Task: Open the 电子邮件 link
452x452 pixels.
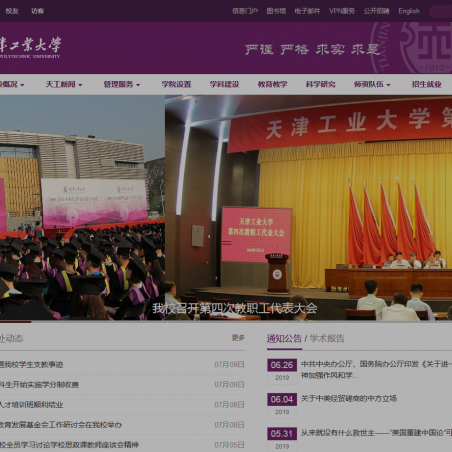Action: (x=307, y=11)
